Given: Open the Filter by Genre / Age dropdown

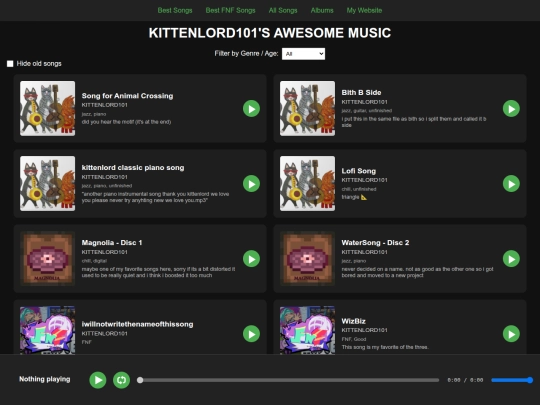Looking at the screenshot, I should (303, 54).
